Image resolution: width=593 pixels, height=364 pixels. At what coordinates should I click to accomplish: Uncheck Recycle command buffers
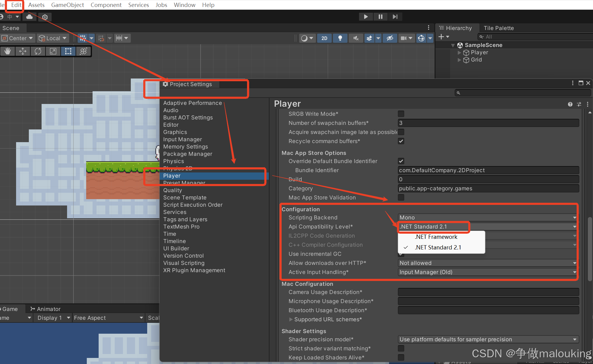pyautogui.click(x=401, y=141)
